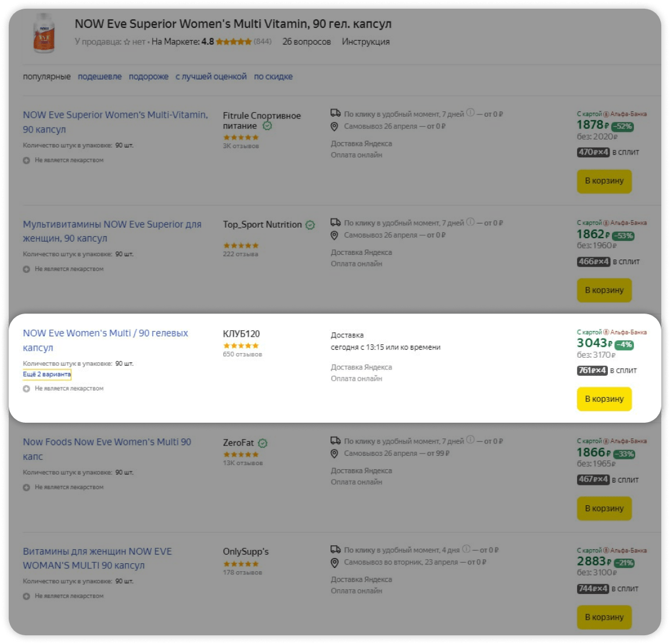Sort offers by "по скидке"
The image size is (670, 644).
point(273,77)
